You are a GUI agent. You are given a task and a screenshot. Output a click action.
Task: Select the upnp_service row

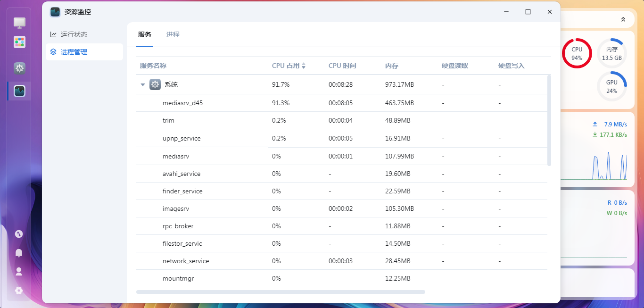tap(342, 138)
